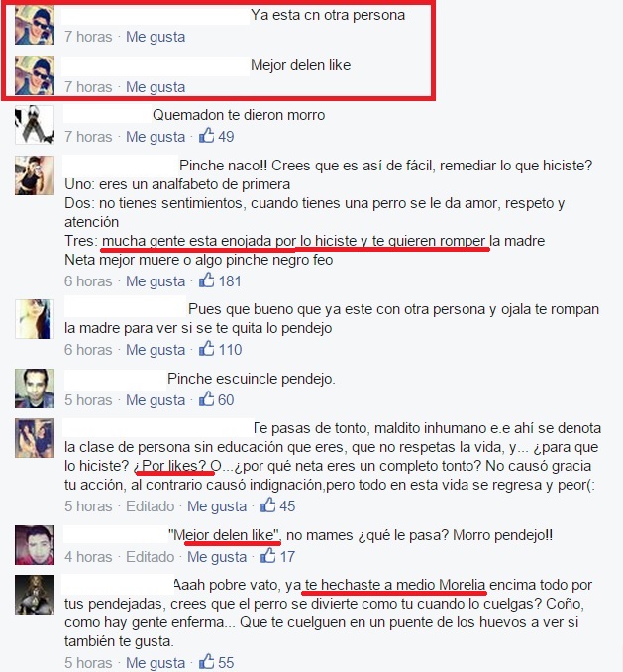Click the thumbs-up icon showing 17 likes
The image size is (623, 672).
tap(268, 556)
